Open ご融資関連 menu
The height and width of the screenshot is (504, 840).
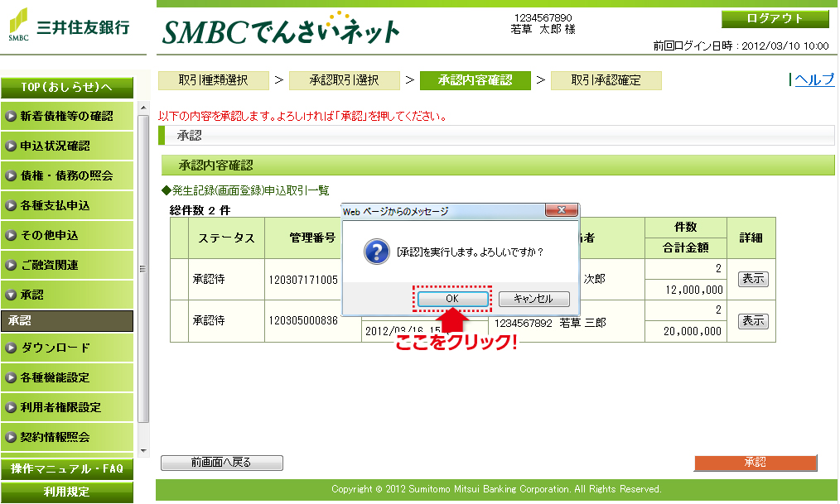pyautogui.click(x=67, y=265)
